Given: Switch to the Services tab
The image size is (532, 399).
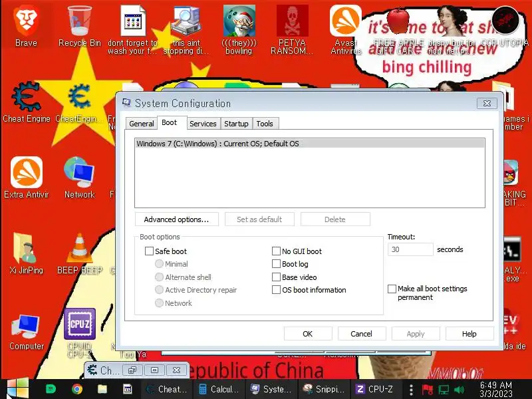Looking at the screenshot, I should pos(203,124).
